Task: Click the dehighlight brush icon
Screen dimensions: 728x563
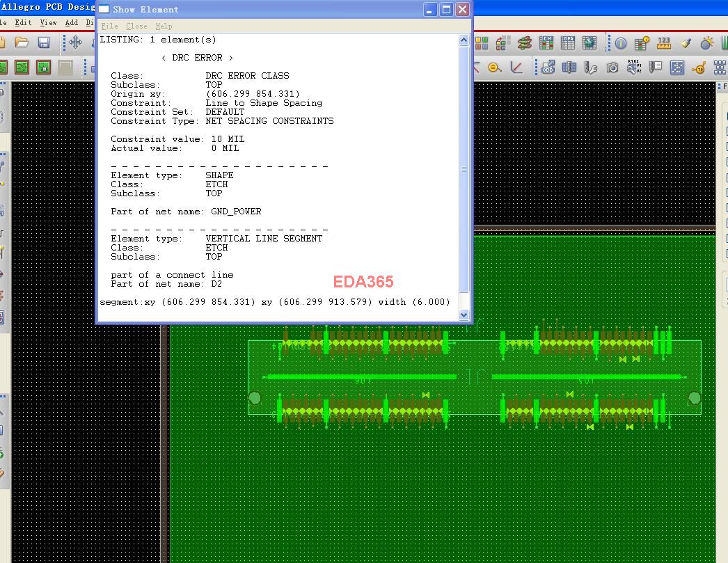Action: point(686,43)
